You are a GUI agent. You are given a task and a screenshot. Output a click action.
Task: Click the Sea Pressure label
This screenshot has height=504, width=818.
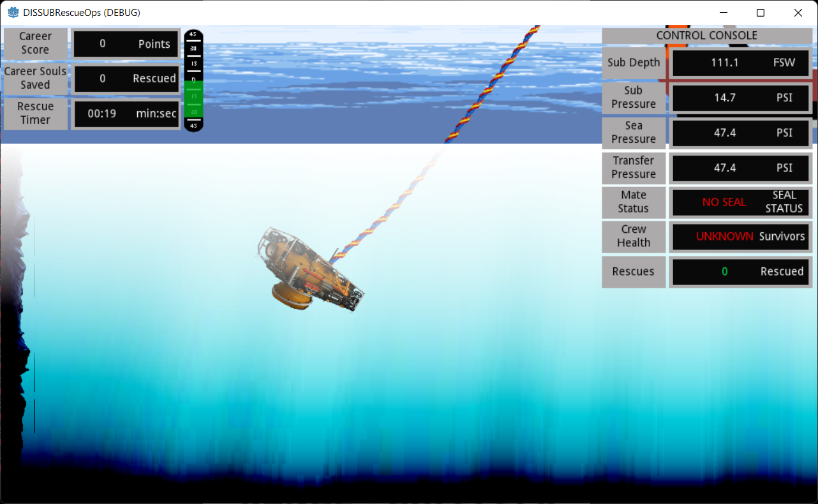coord(634,132)
